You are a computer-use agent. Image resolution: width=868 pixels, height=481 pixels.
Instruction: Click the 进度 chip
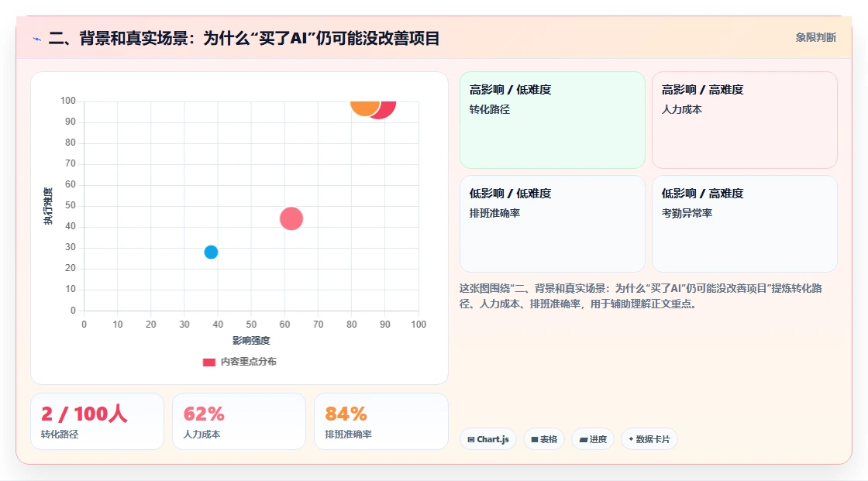pos(593,439)
